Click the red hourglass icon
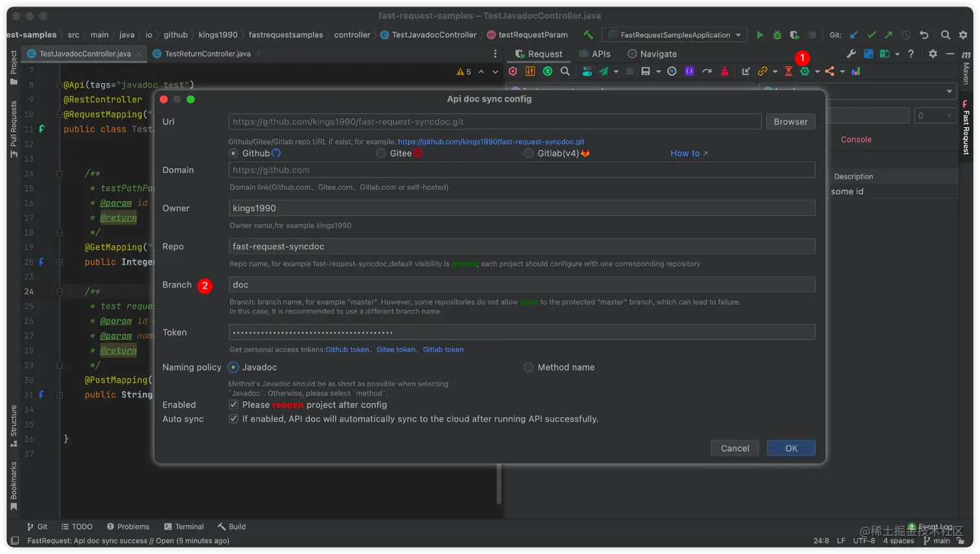The width and height of the screenshot is (980, 554). point(788,71)
